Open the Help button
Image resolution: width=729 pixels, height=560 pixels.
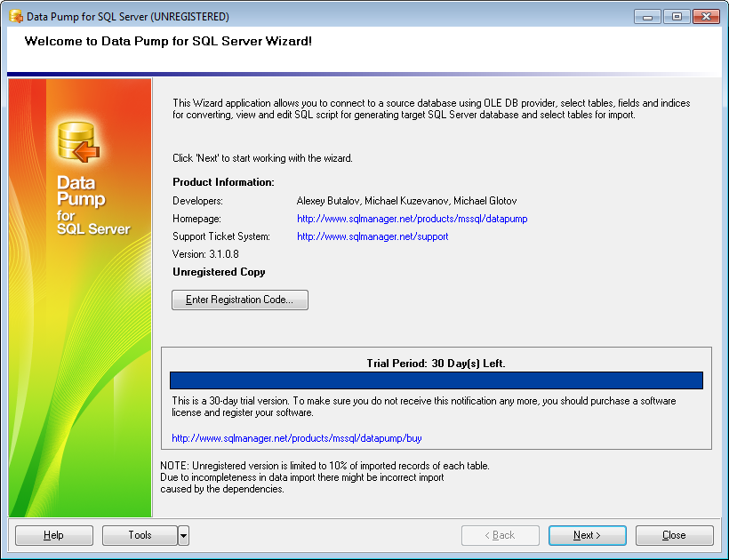54,535
